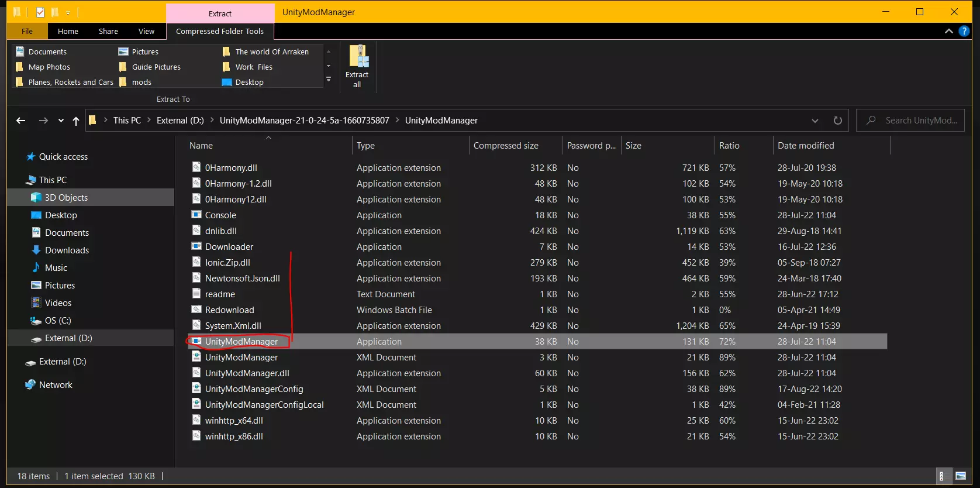Choose Desktop as extract destination
Viewport: 980px width, 488px height.
[x=249, y=83]
